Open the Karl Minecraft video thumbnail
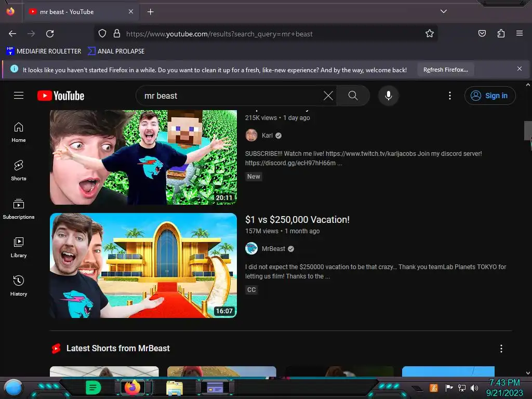The image size is (532, 399). point(143,157)
